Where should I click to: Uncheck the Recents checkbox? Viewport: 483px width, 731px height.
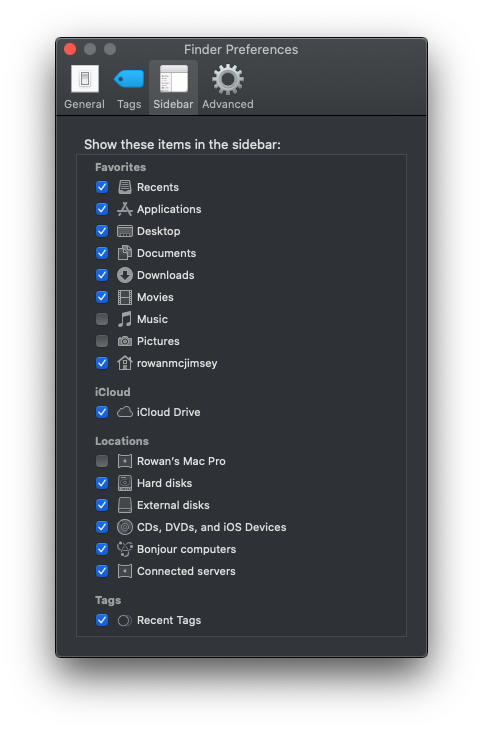(102, 187)
